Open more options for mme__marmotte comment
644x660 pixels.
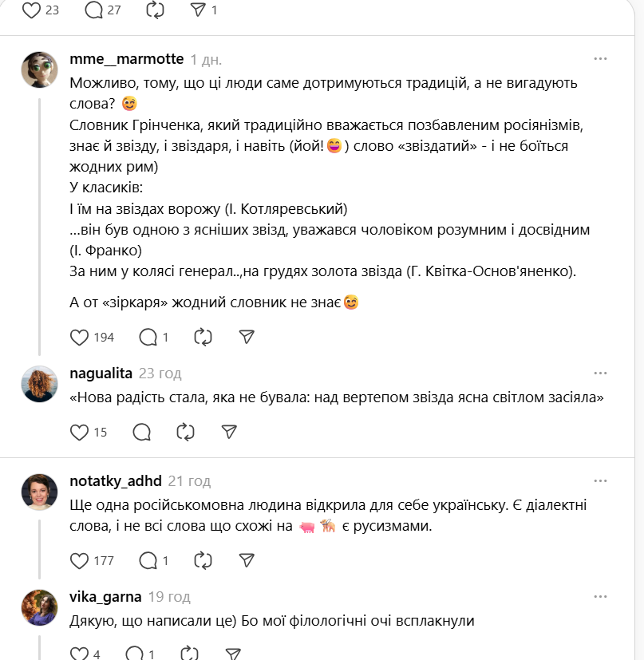click(x=600, y=59)
